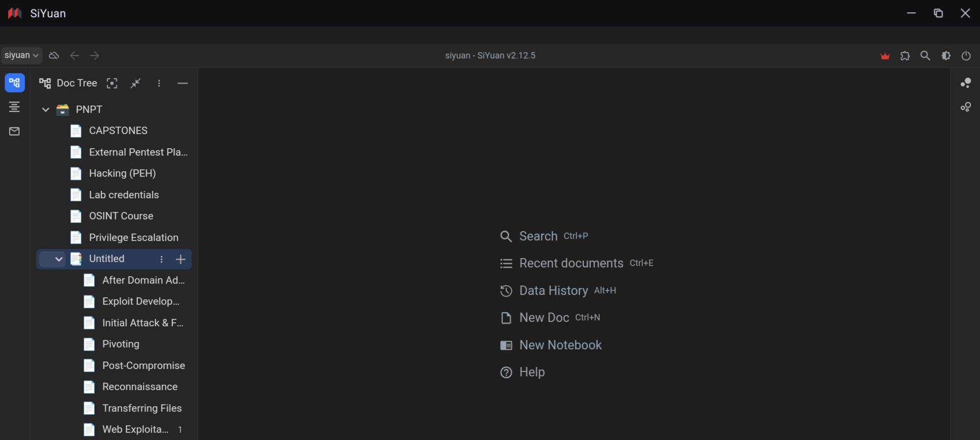Click the Doc Tree sidebar icon
Viewport: 980px width, 440px height.
point(14,83)
